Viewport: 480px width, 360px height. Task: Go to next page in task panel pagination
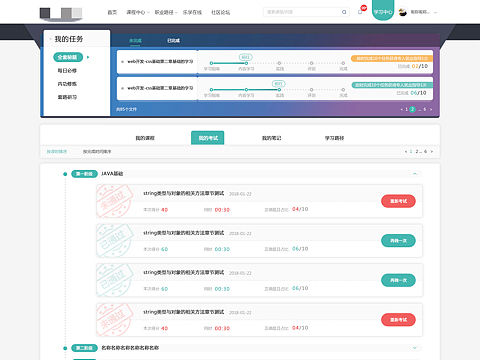431,109
